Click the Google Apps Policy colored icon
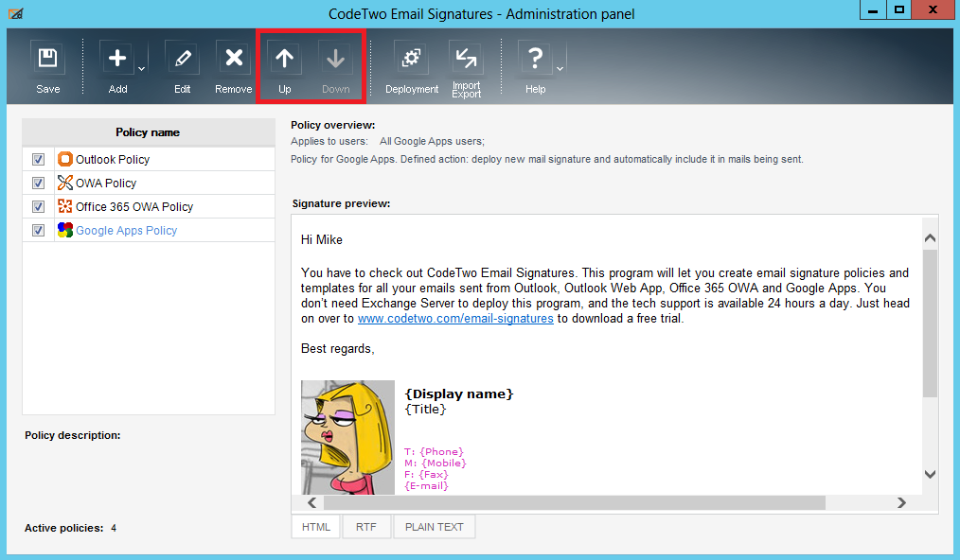Viewport: 960px width, 560px height. click(x=65, y=230)
